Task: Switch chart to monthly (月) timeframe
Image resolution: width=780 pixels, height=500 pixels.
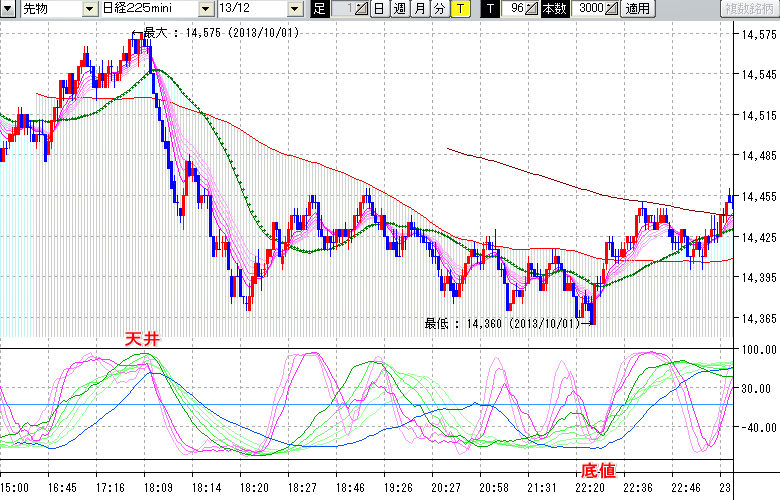Action: point(419,9)
